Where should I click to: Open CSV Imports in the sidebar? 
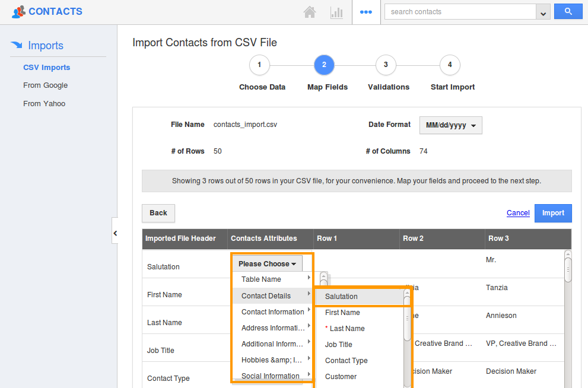47,68
